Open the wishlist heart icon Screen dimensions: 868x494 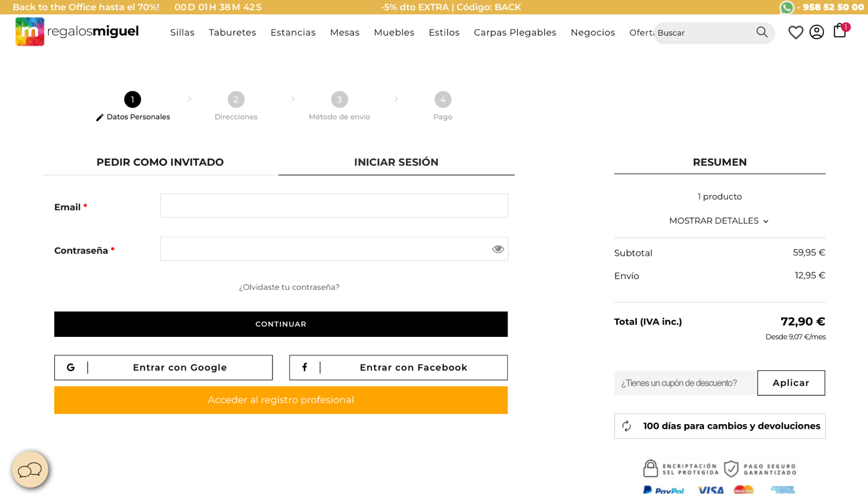point(795,32)
